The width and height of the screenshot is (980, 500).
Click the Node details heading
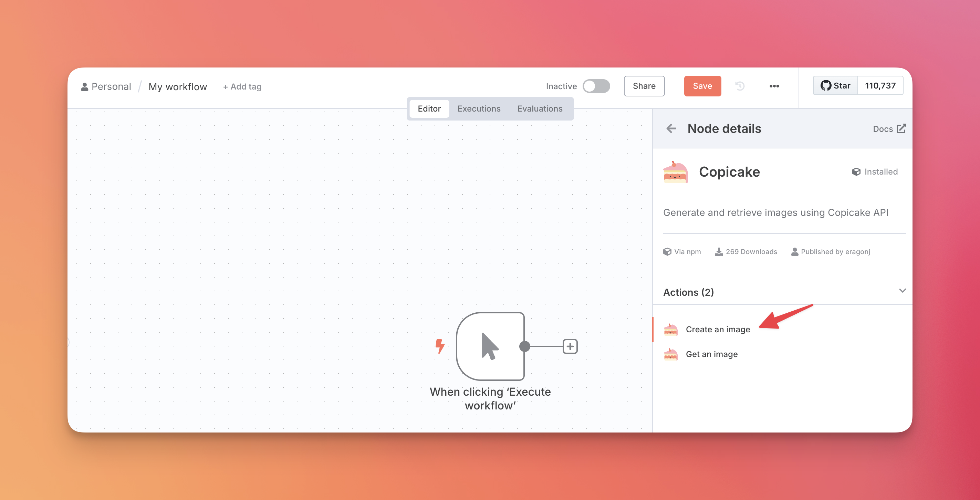(x=724, y=128)
